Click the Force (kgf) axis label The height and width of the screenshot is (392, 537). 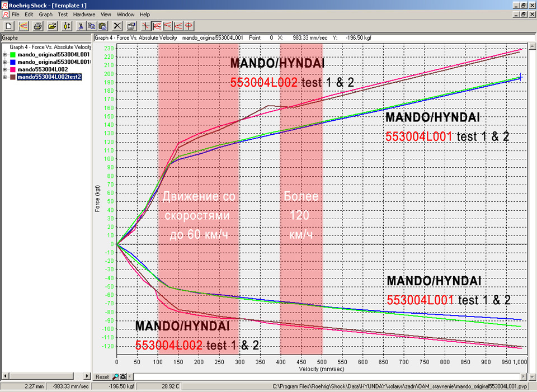click(x=97, y=199)
